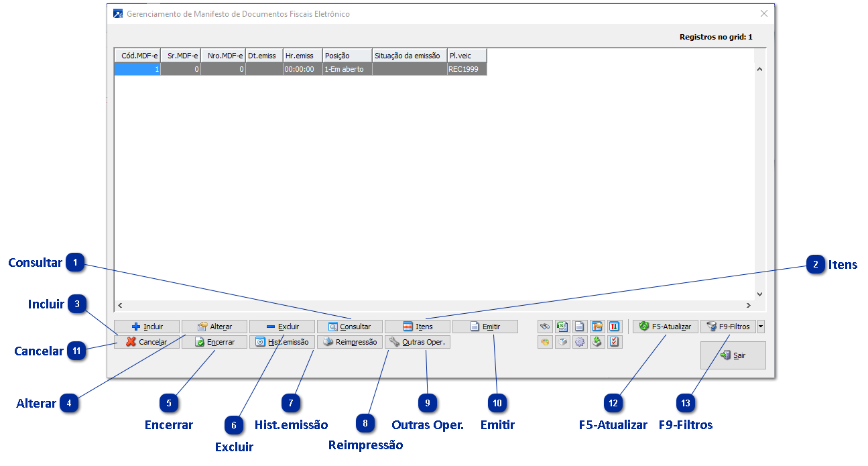Open the F9-Filtros filter button
Screen dimensions: 868x466
click(729, 327)
